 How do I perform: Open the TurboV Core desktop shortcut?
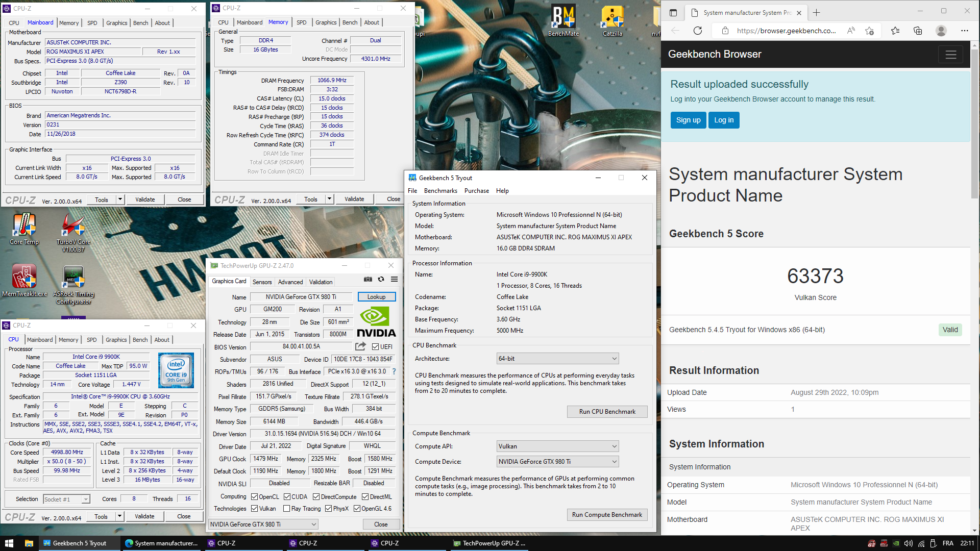73,233
